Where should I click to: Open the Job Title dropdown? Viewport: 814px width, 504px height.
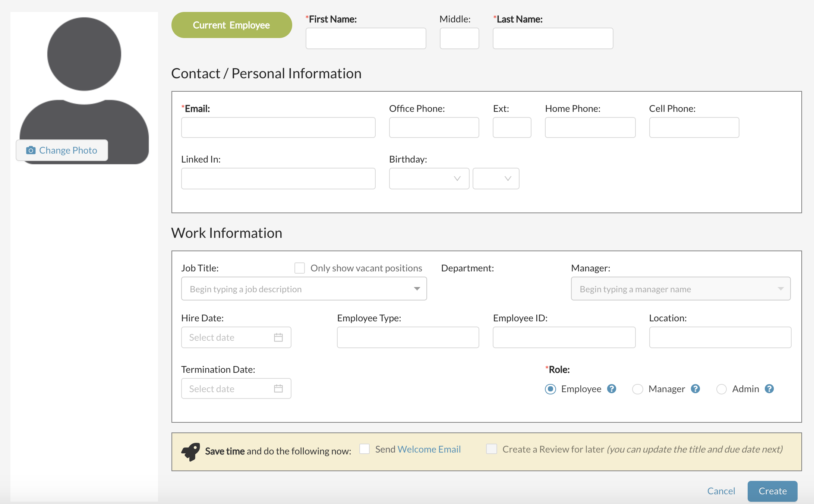[x=417, y=289]
